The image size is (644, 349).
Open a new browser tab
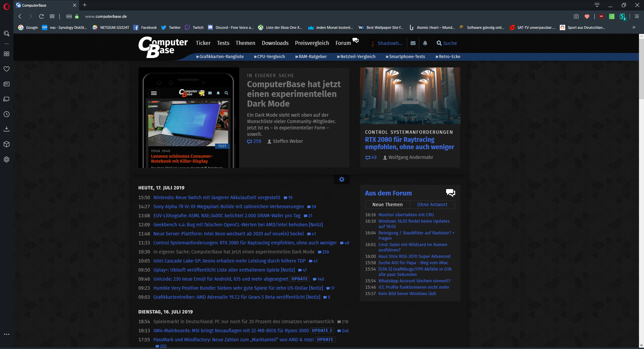click(85, 5)
